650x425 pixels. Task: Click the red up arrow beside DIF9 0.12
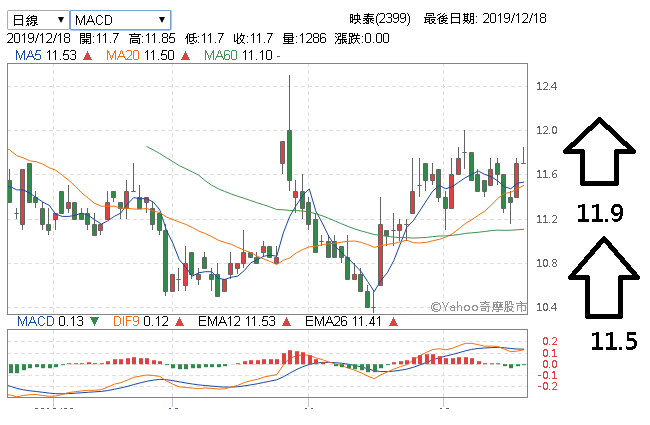point(179,321)
